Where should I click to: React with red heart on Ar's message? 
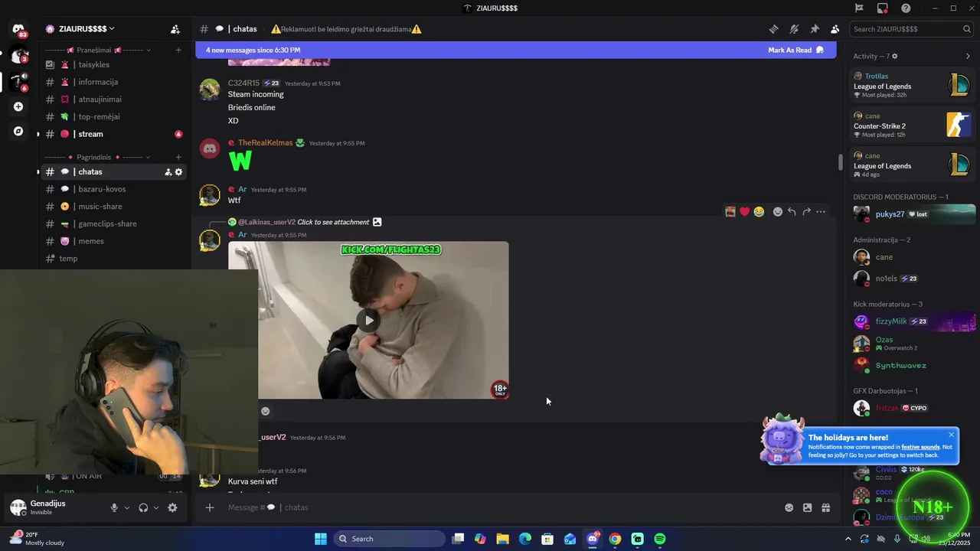pos(744,212)
